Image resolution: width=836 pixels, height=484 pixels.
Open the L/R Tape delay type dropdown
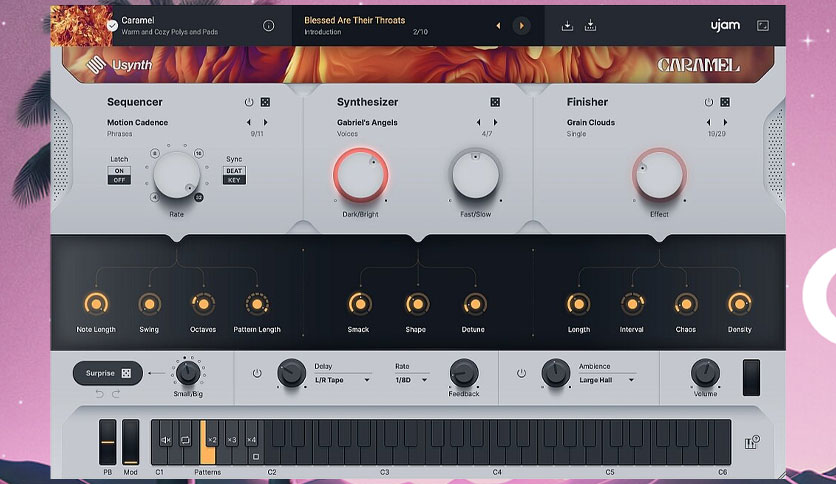[342, 380]
